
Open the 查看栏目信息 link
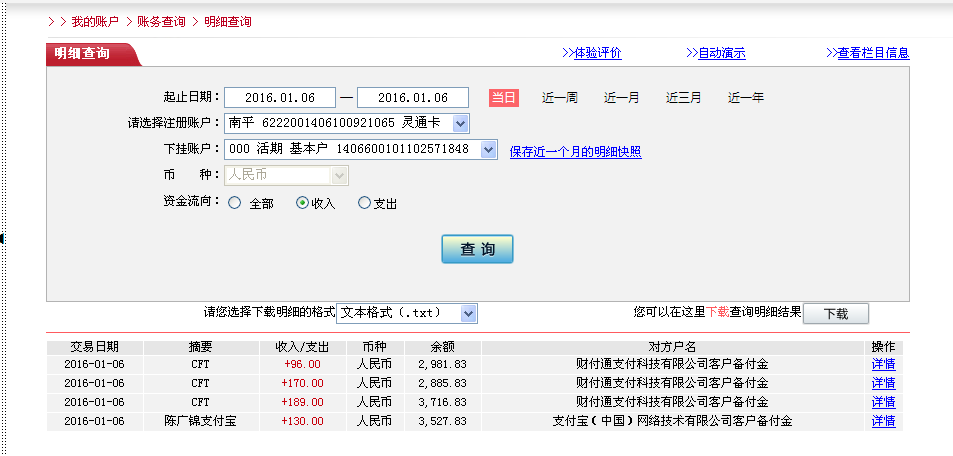click(872, 53)
